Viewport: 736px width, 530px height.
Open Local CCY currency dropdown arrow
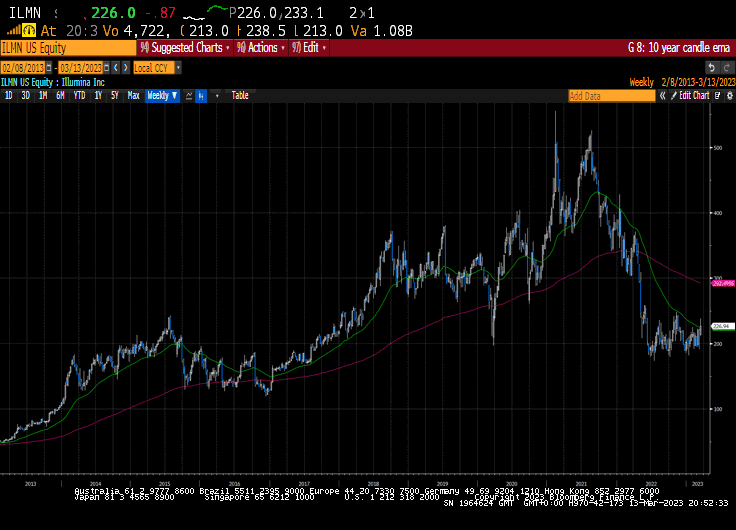coord(178,68)
